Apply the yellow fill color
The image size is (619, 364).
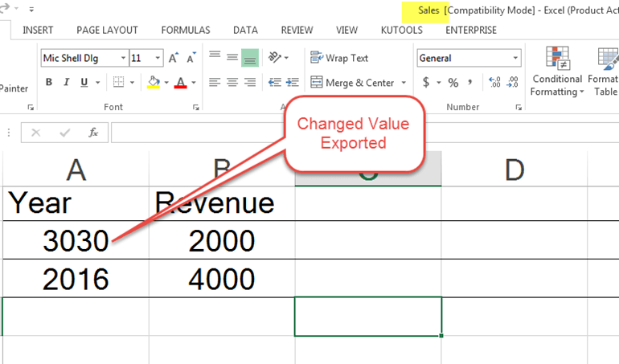[x=154, y=82]
